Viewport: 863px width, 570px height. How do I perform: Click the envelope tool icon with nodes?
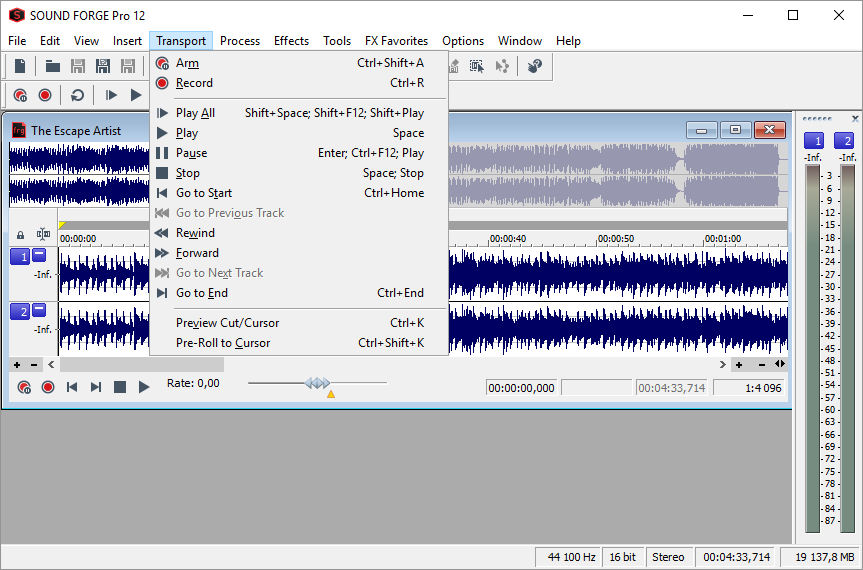(x=501, y=66)
